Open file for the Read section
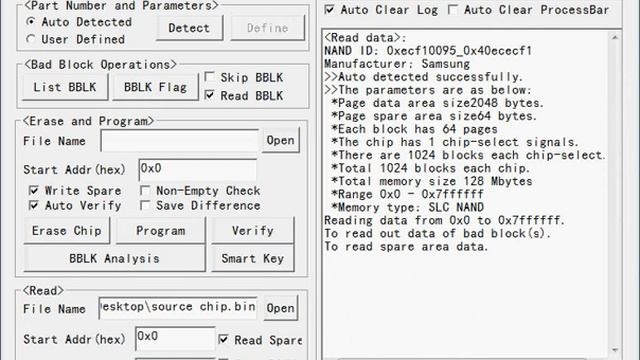This screenshot has width=640, height=360. click(x=280, y=308)
